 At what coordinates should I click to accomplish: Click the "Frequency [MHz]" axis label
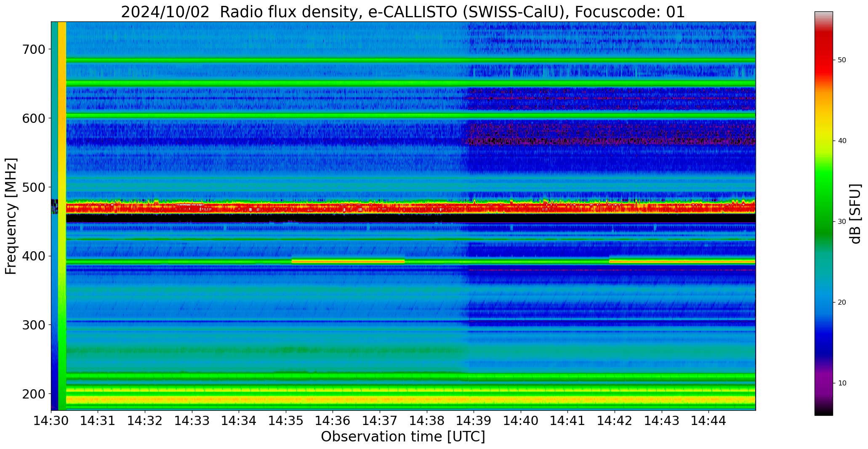click(x=11, y=216)
